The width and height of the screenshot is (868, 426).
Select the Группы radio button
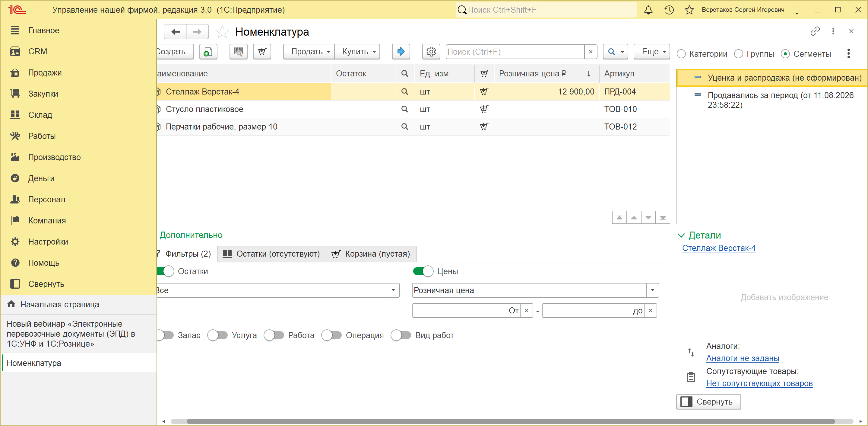(x=739, y=54)
